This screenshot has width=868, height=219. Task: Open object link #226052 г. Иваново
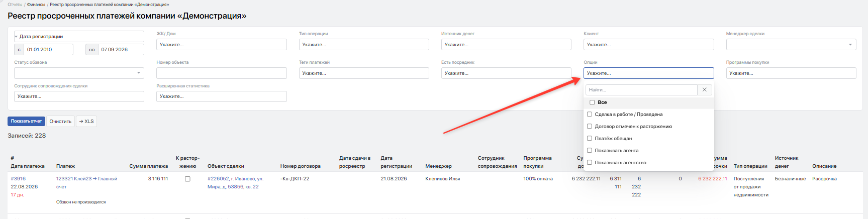coord(235,183)
